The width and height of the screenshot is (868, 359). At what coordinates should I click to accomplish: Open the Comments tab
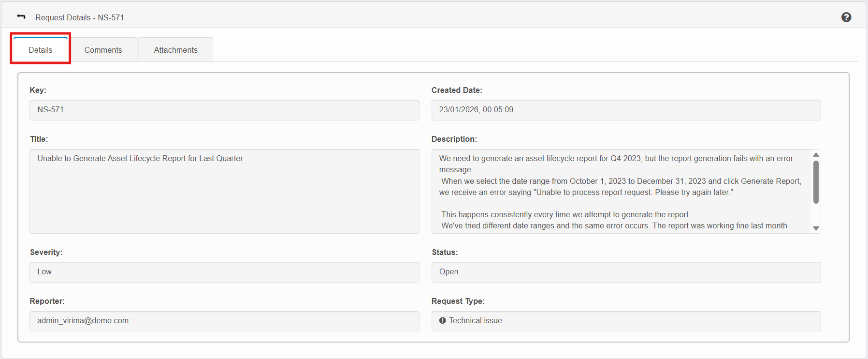[103, 50]
